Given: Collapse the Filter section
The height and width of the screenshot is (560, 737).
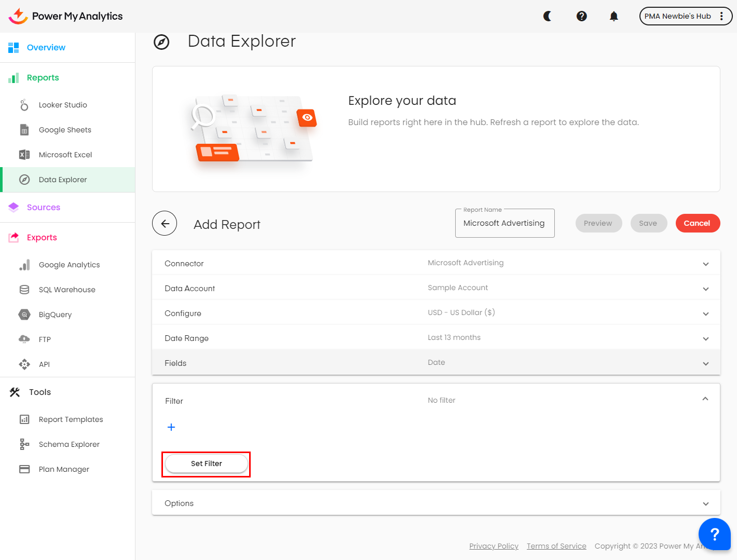Looking at the screenshot, I should 705,399.
